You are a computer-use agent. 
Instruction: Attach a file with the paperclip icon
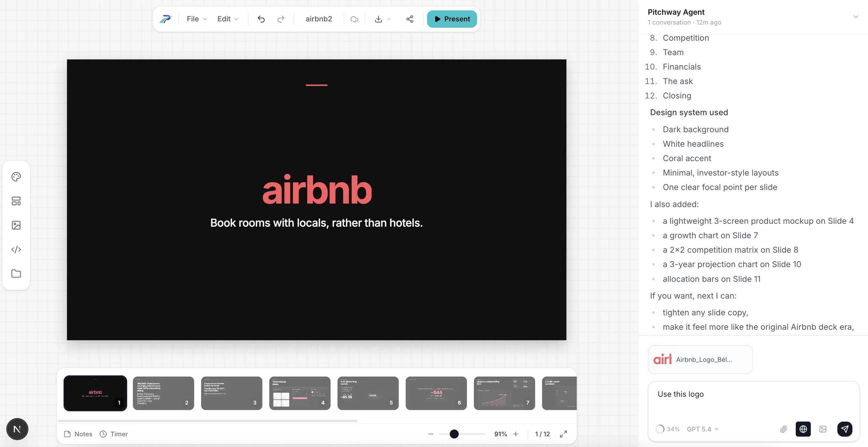783,429
